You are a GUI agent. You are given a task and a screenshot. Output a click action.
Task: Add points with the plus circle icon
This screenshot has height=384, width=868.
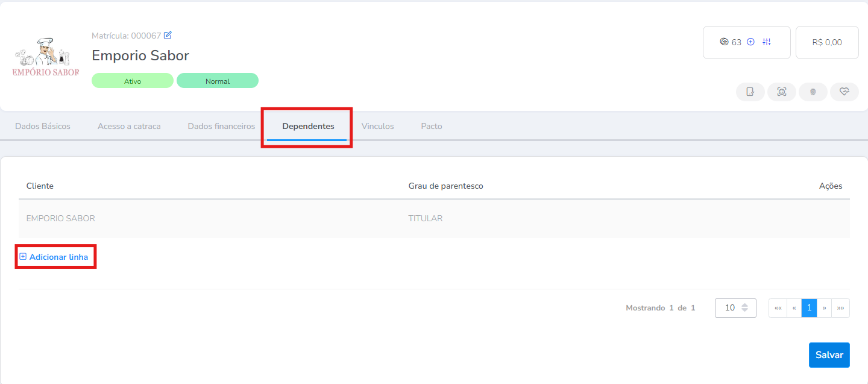(750, 42)
